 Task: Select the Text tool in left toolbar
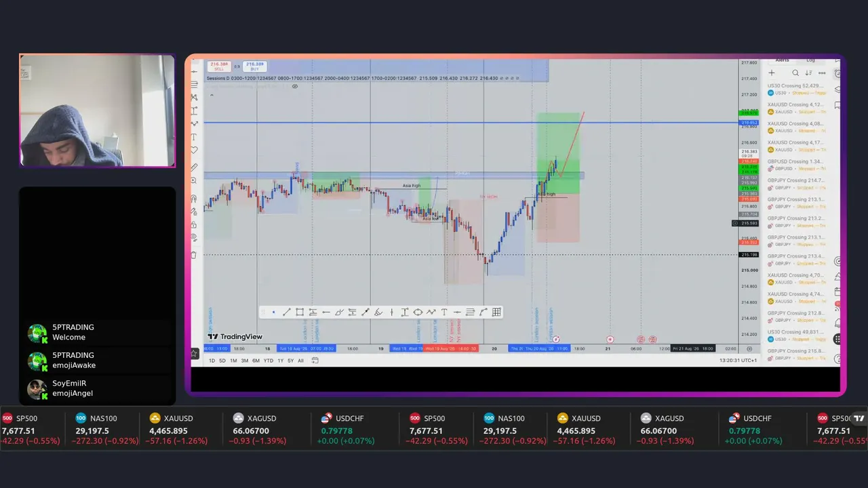[195, 137]
